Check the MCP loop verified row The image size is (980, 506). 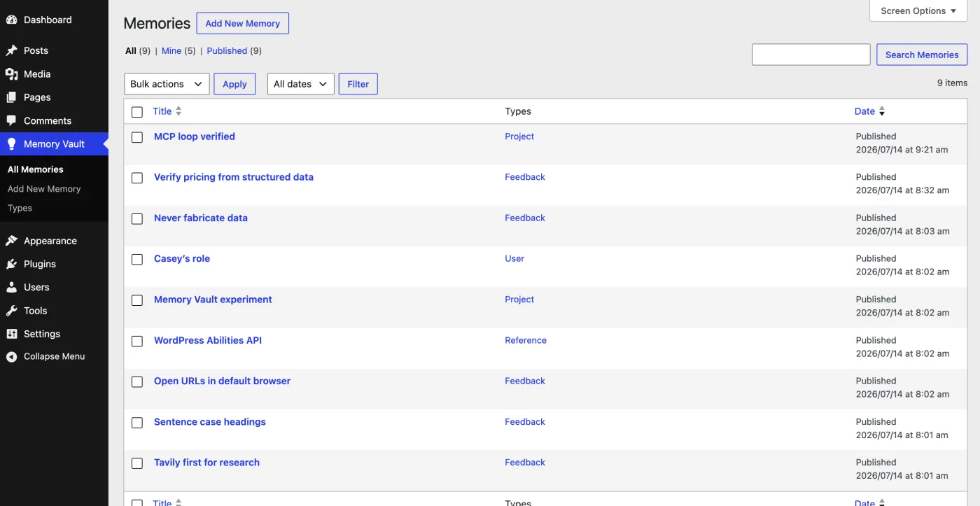137,137
